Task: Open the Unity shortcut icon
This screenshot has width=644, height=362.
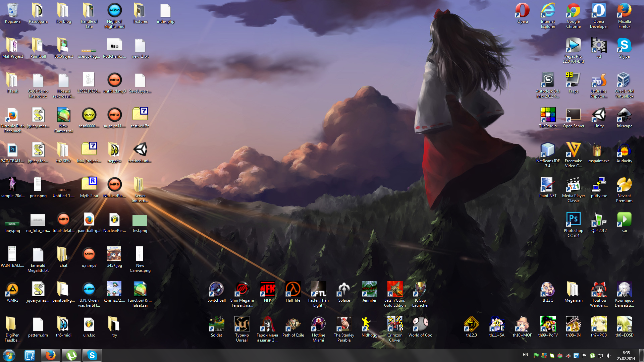Action: pos(599,115)
